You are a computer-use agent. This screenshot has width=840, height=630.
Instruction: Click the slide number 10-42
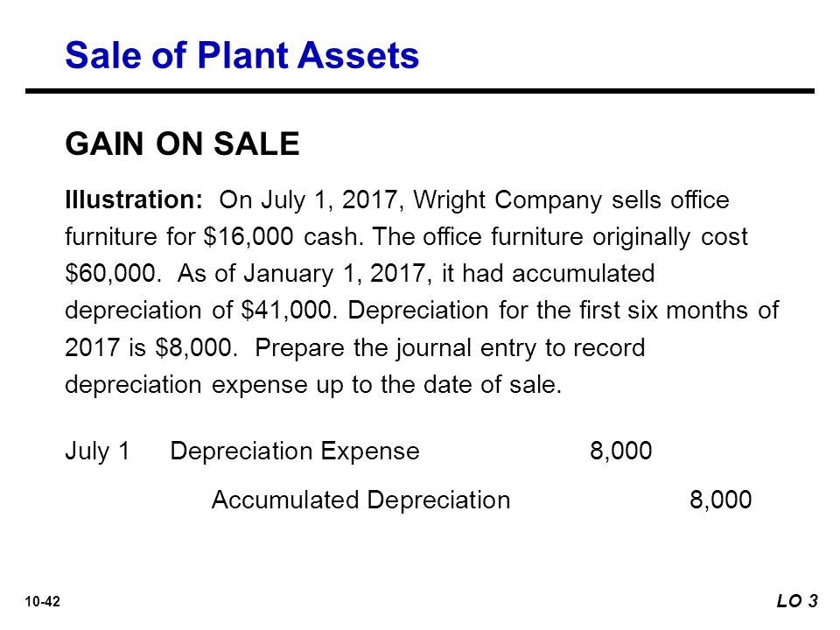point(42,602)
